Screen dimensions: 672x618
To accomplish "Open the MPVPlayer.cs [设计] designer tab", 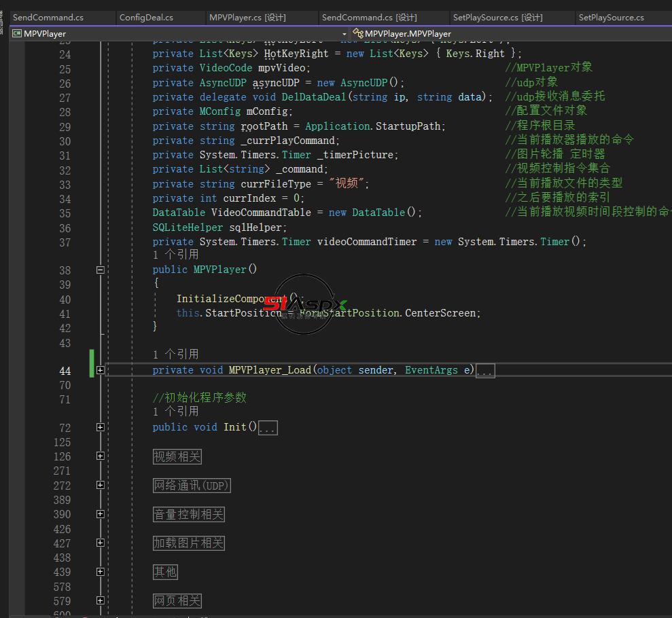I will (247, 17).
